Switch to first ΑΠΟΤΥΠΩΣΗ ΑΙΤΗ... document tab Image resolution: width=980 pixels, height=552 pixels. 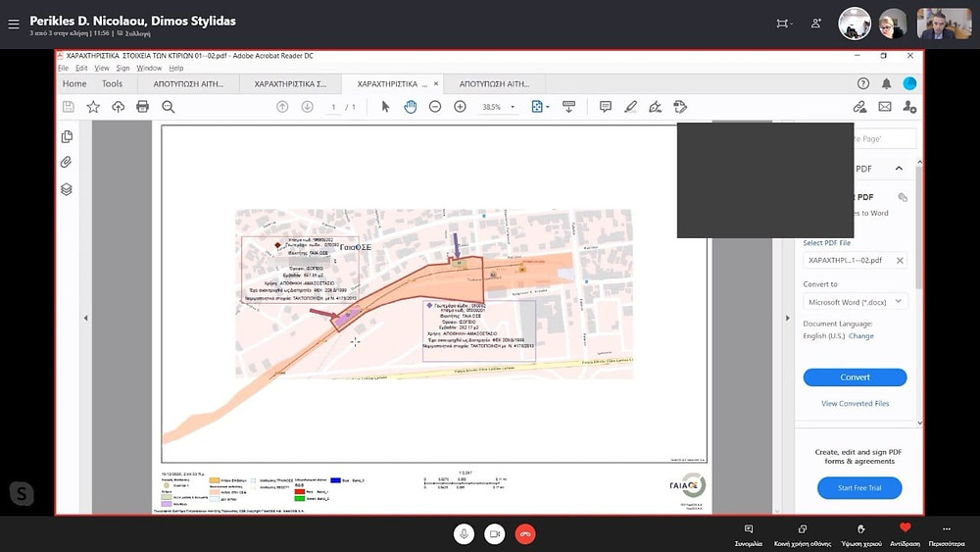click(188, 83)
